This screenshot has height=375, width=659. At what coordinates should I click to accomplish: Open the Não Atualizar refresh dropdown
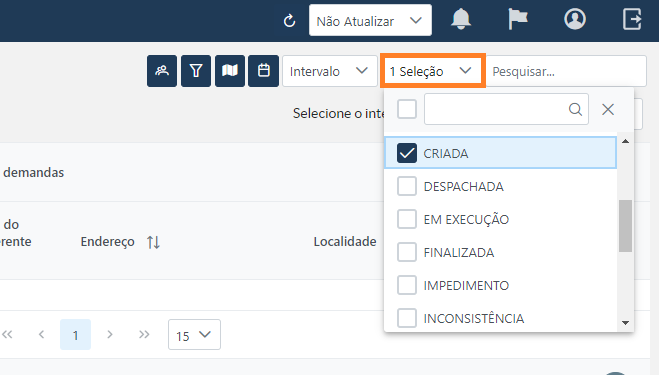[x=370, y=20]
